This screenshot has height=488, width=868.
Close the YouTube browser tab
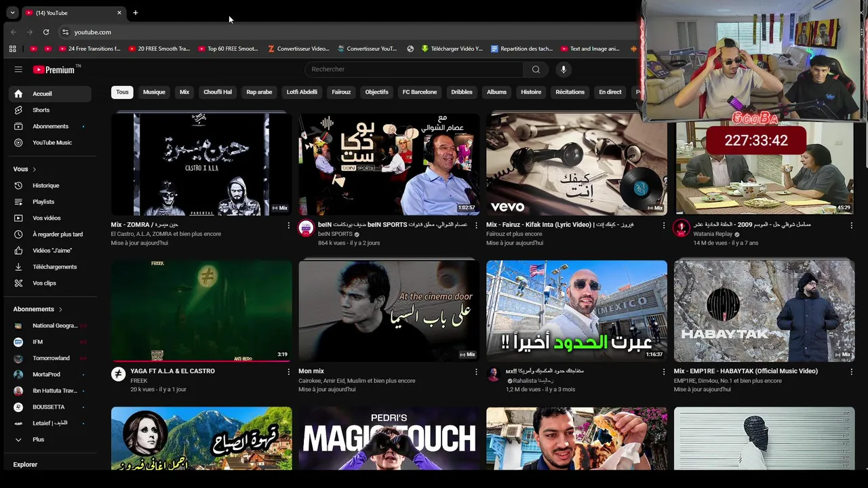tap(119, 13)
